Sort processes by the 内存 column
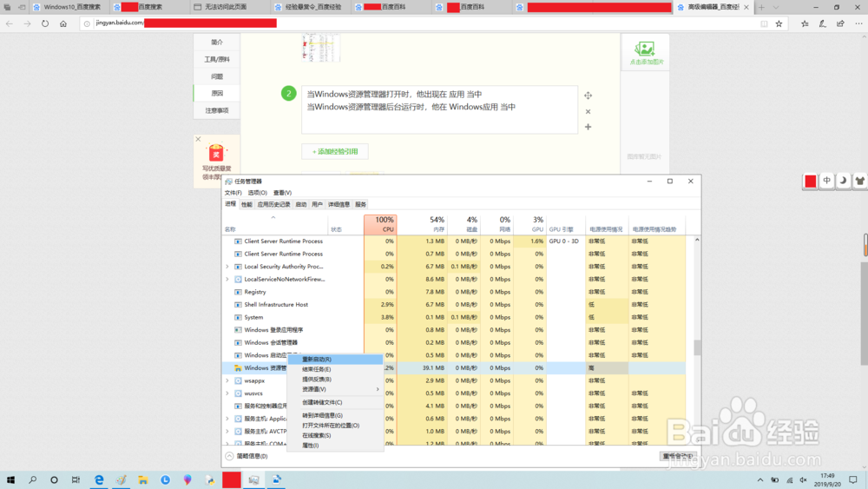The image size is (868, 489). tap(423, 224)
